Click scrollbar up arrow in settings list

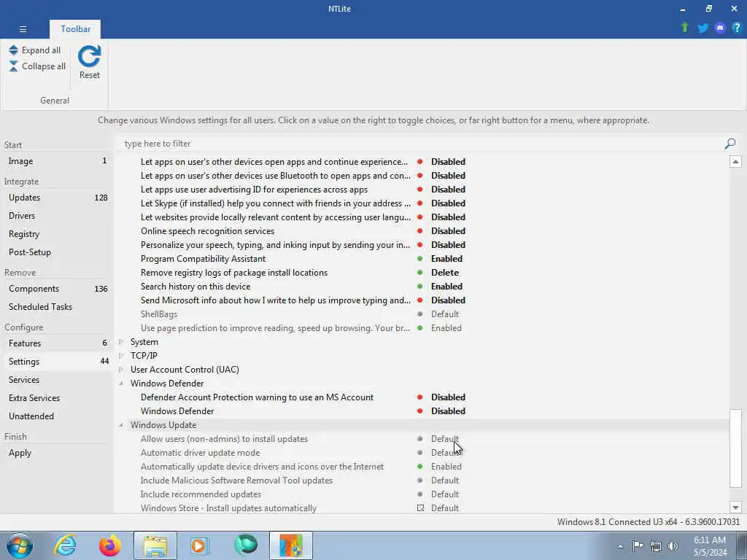735,162
